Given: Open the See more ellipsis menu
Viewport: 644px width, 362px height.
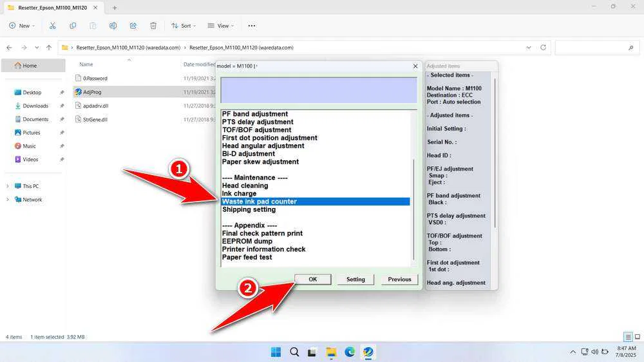Looking at the screenshot, I should coord(252,26).
